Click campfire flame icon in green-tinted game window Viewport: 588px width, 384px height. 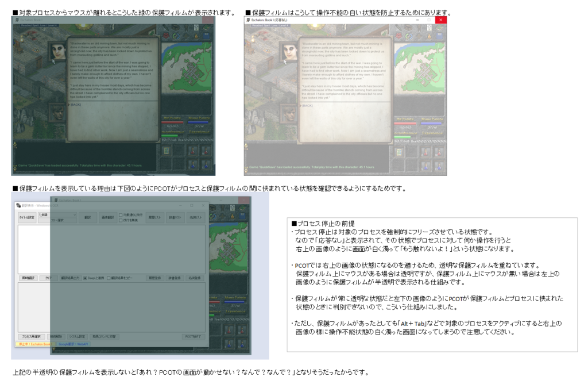(196, 36)
